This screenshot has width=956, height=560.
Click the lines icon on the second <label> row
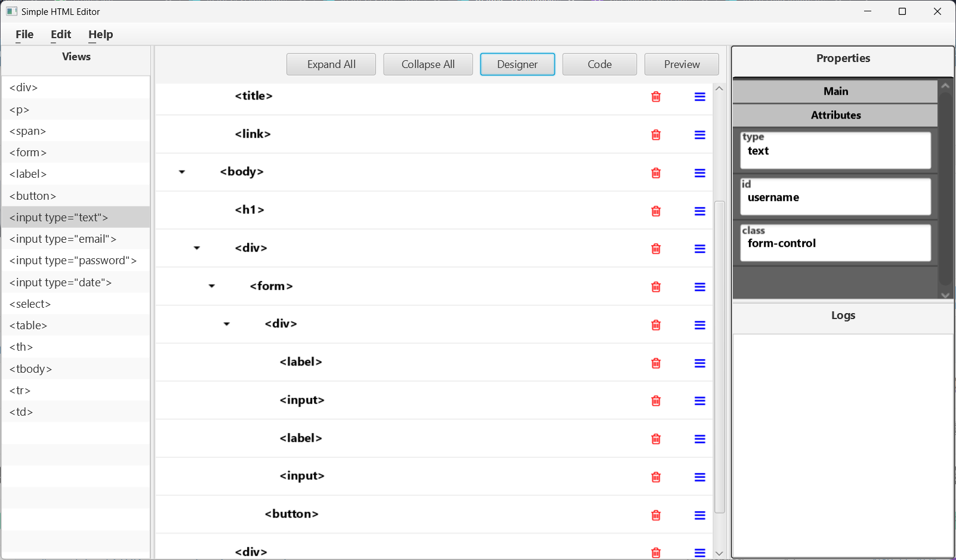pos(700,439)
